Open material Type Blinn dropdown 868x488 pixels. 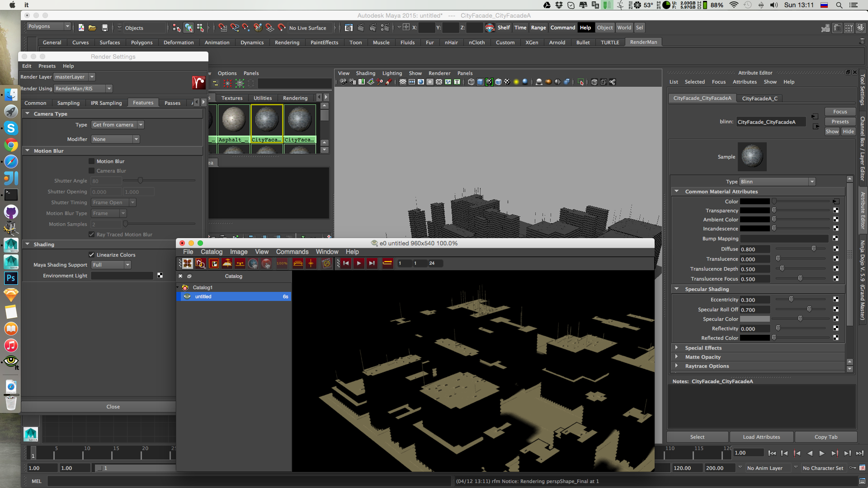[x=777, y=182]
